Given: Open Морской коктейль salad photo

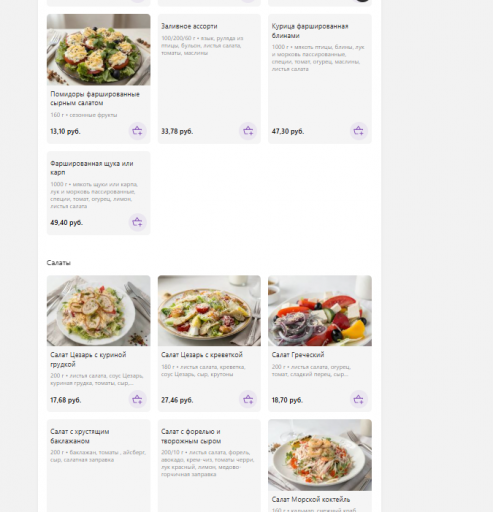Looking at the screenshot, I should (x=320, y=455).
